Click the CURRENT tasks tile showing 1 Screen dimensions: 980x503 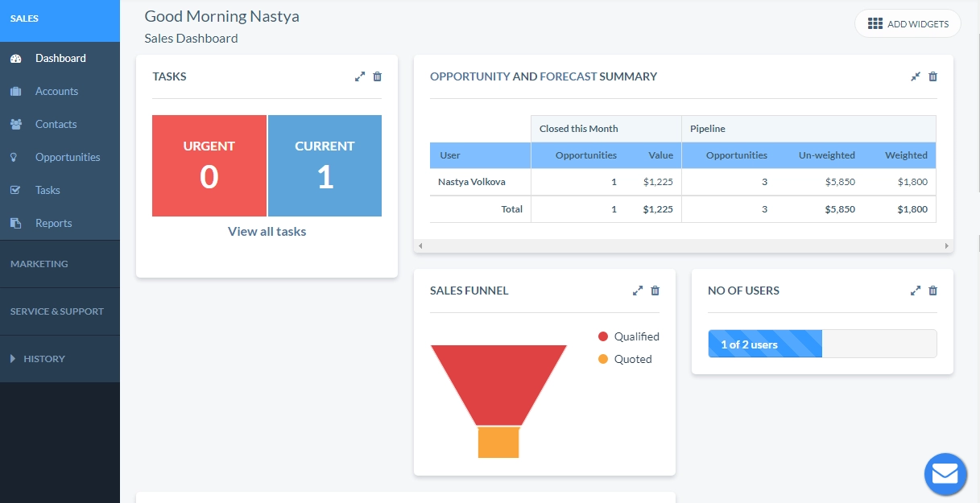click(x=325, y=166)
